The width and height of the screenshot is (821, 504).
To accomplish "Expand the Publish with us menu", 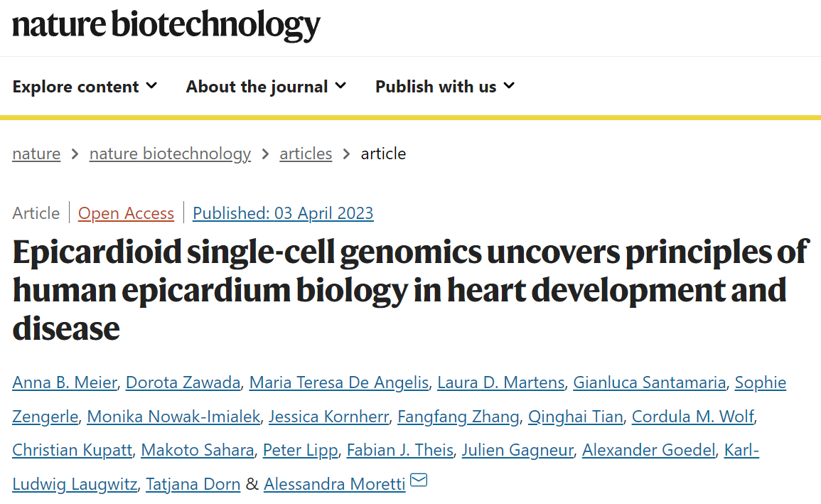I will click(445, 86).
